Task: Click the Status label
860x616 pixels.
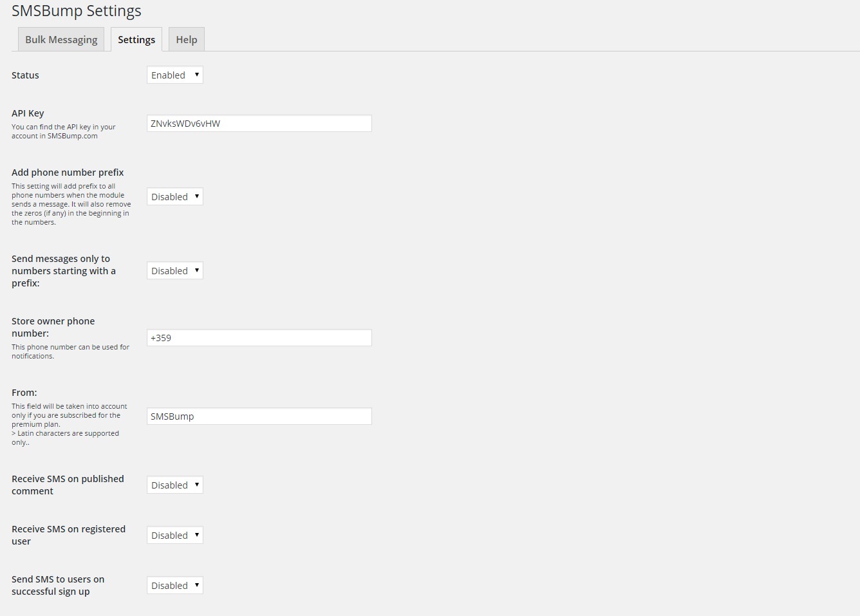Action: (25, 75)
